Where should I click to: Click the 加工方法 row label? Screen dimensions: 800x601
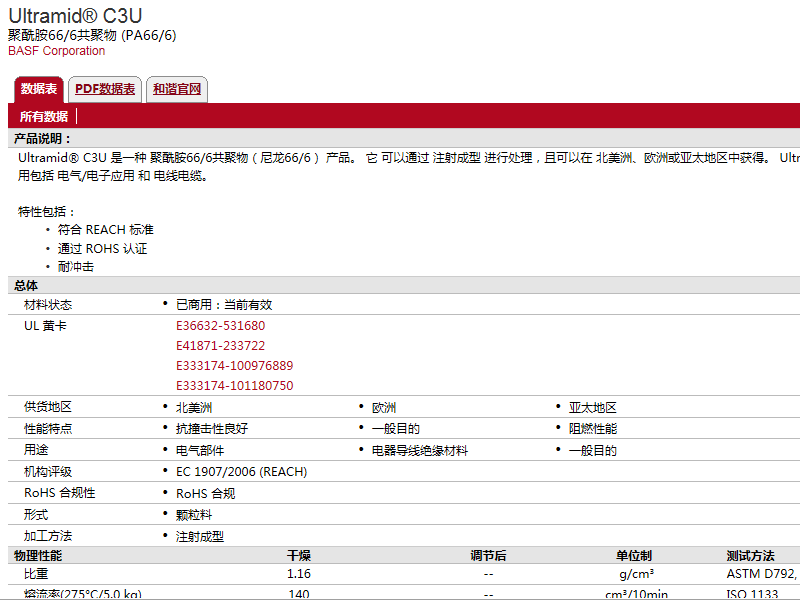click(48, 536)
